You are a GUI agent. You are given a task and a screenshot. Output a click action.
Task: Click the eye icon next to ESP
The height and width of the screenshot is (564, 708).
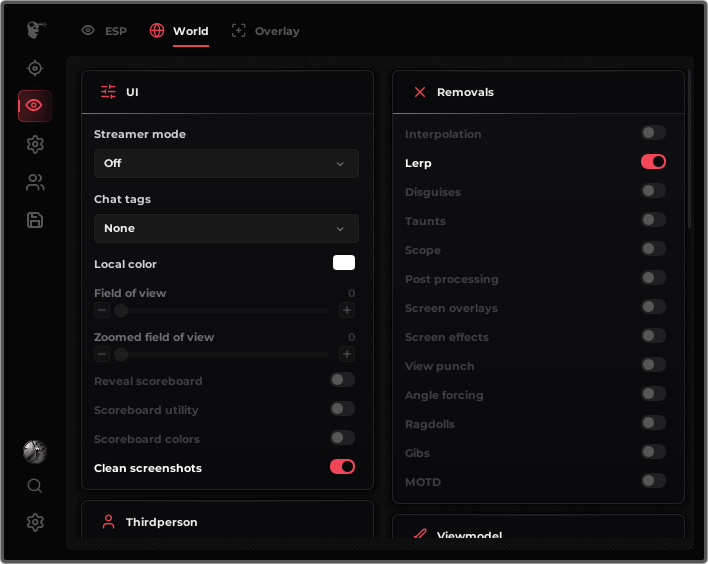[x=88, y=31]
